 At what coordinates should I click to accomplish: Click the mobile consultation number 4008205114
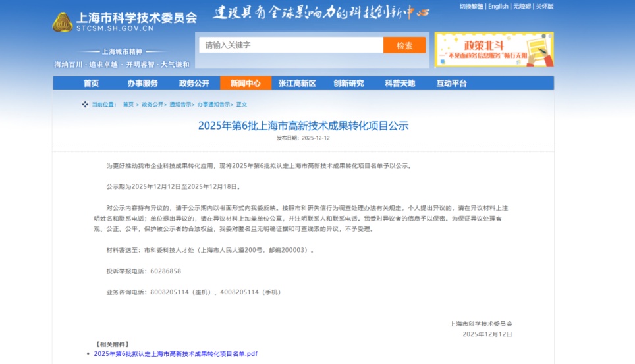point(239,292)
